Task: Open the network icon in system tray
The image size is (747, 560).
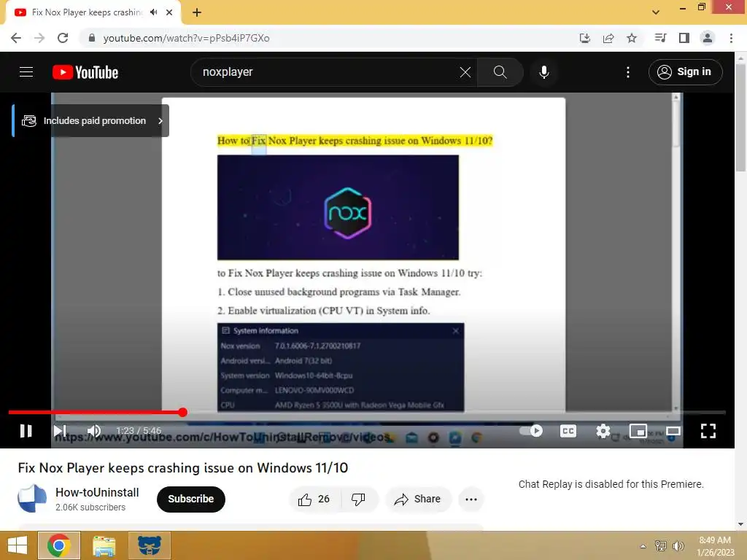Action: (x=661, y=545)
